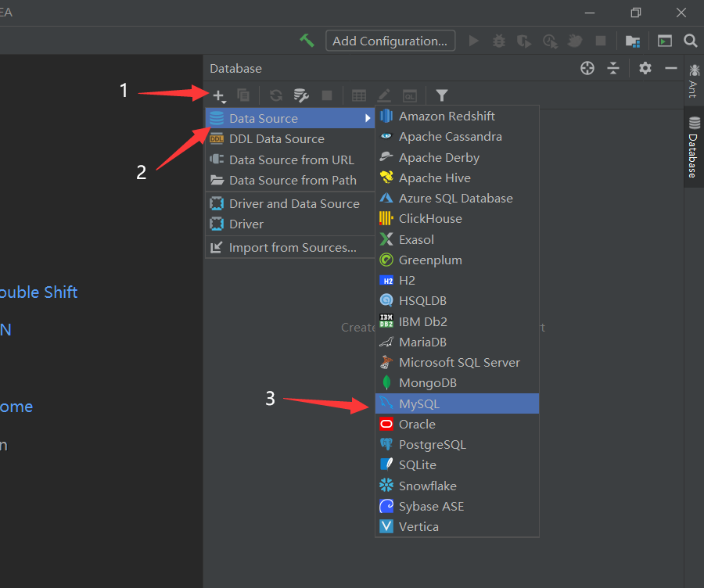The image size is (704, 588).
Task: Restore the window with maximize button
Action: [x=636, y=13]
